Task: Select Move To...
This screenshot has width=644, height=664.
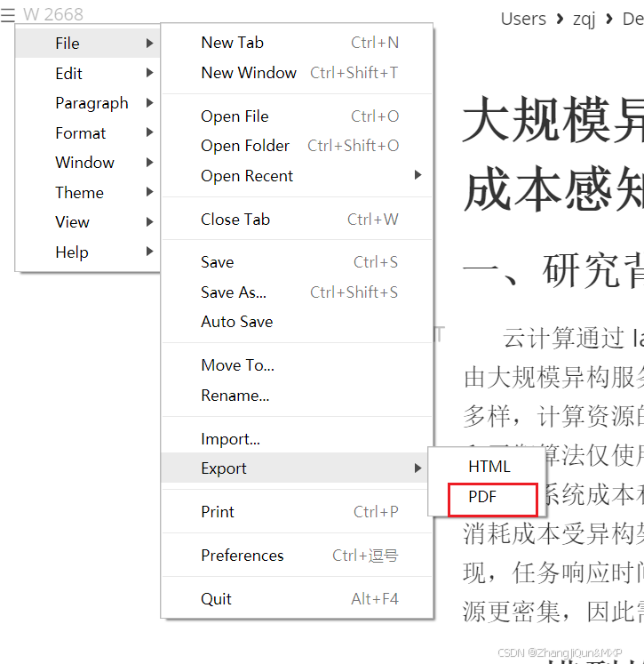Action: point(297,365)
